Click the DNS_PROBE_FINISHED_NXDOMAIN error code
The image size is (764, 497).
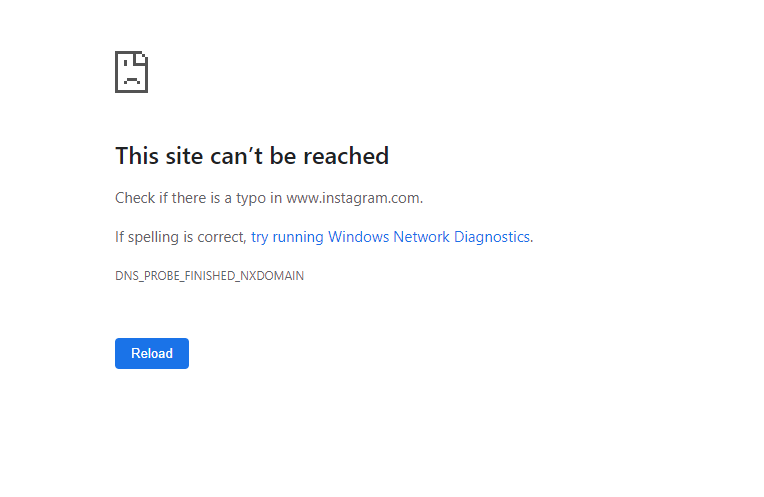[209, 276]
